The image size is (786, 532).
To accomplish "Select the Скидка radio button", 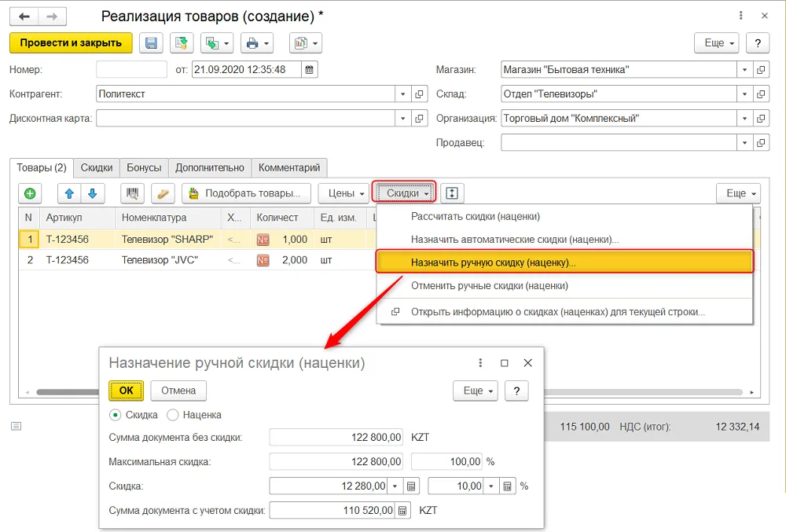I will [x=116, y=415].
